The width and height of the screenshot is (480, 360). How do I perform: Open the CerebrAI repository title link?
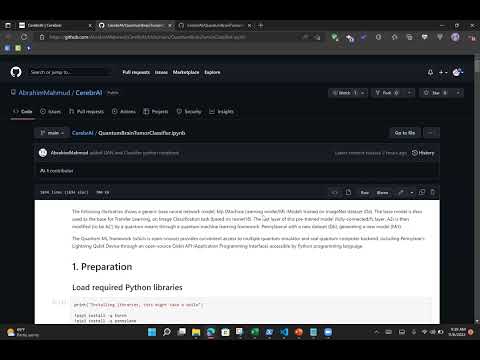89,93
